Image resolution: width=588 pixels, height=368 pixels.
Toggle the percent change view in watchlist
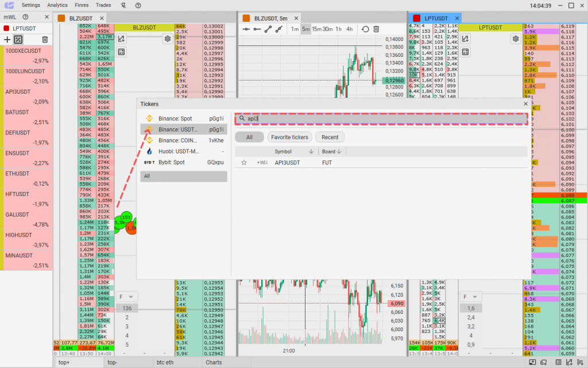point(18,40)
